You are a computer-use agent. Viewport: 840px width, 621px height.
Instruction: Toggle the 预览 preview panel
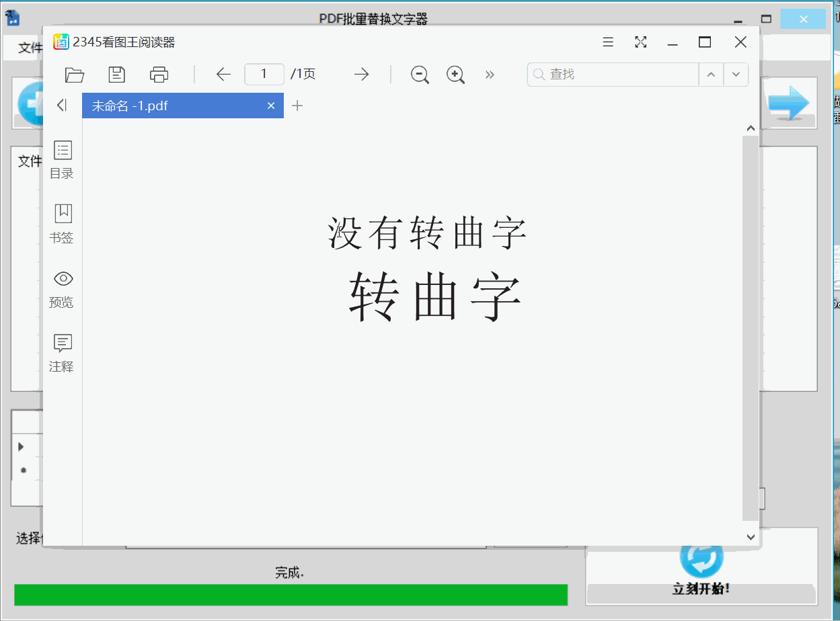pyautogui.click(x=62, y=289)
